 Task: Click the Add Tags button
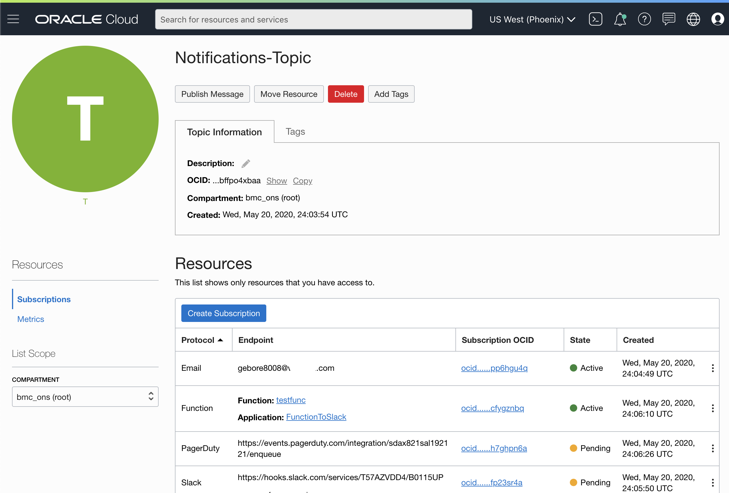(391, 94)
